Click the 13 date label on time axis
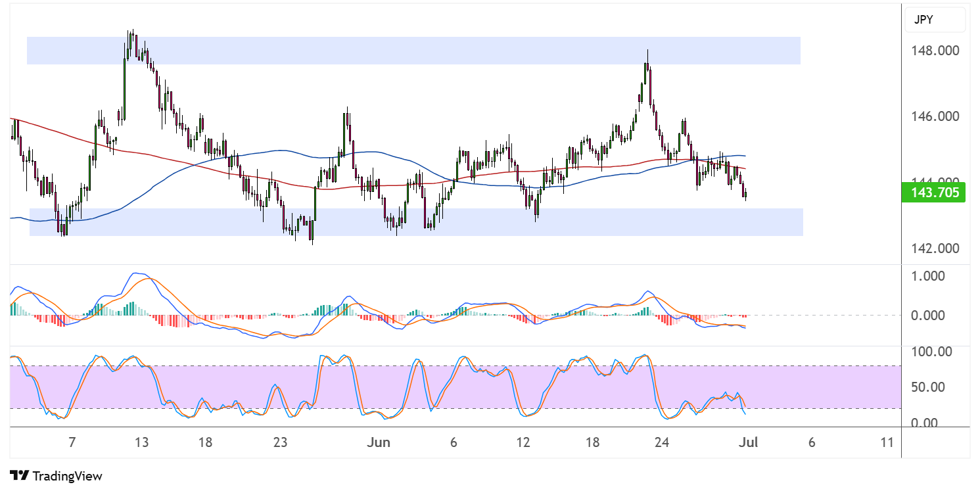 coord(141,442)
